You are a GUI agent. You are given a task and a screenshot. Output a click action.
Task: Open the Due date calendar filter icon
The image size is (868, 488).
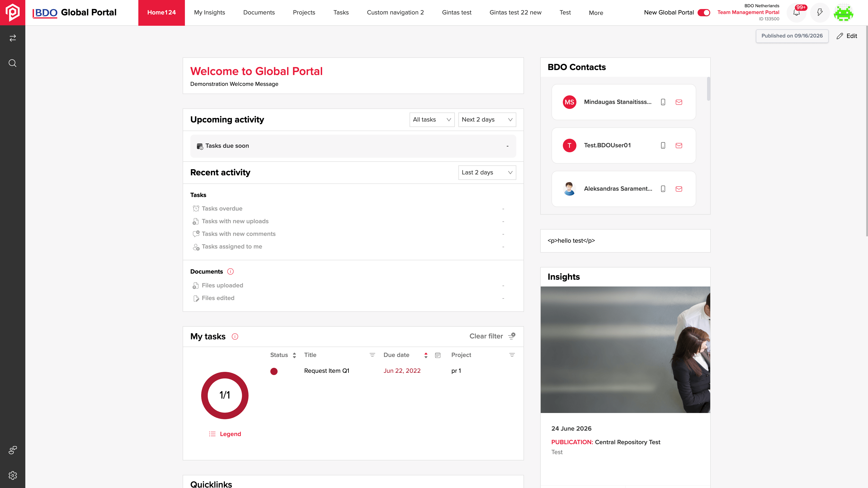[438, 355]
